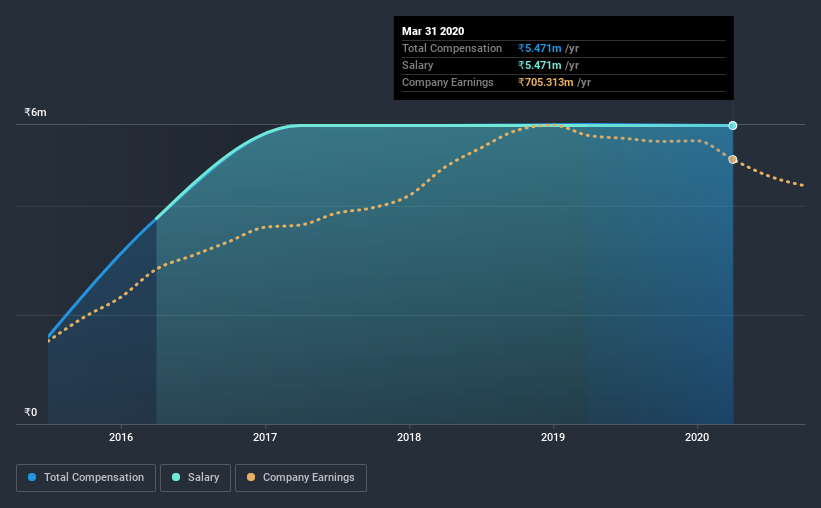
Task: Click the Total Compensation label in tooltip
Action: click(x=452, y=48)
